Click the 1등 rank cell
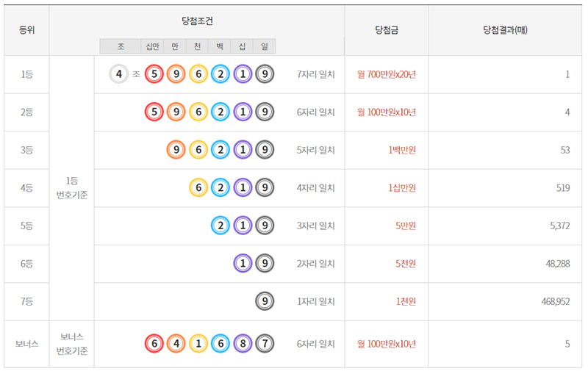 [26, 74]
